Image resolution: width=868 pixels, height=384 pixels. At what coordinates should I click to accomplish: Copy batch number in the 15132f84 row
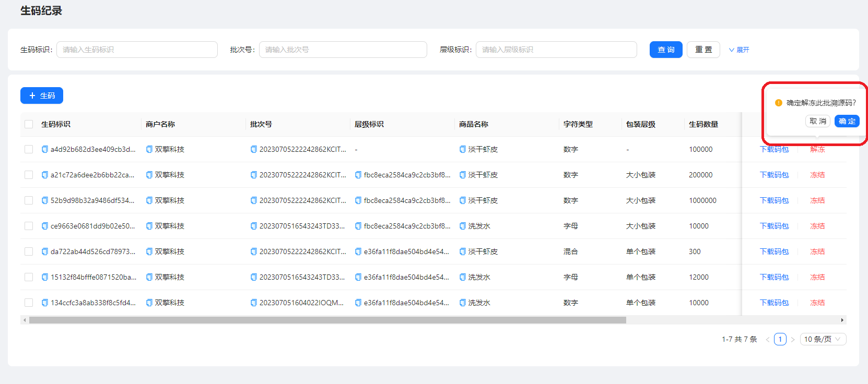click(x=254, y=277)
